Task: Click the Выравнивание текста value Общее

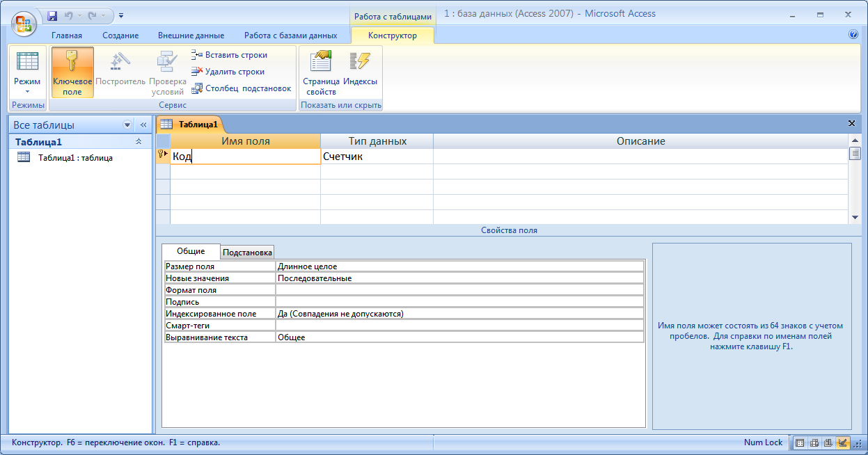Action: coord(459,337)
